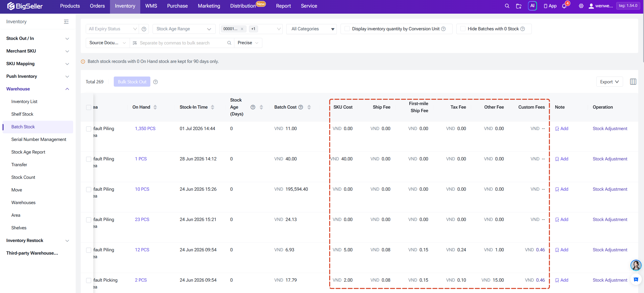Enable Display inventory quantity by Conversion Unit
The height and width of the screenshot is (293, 644).
(x=347, y=29)
